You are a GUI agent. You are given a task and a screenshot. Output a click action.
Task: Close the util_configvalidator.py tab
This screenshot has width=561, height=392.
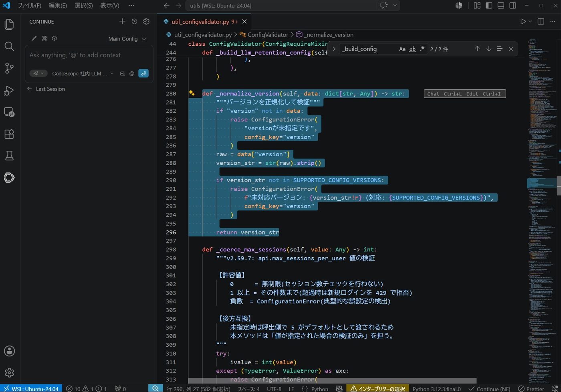[244, 22]
